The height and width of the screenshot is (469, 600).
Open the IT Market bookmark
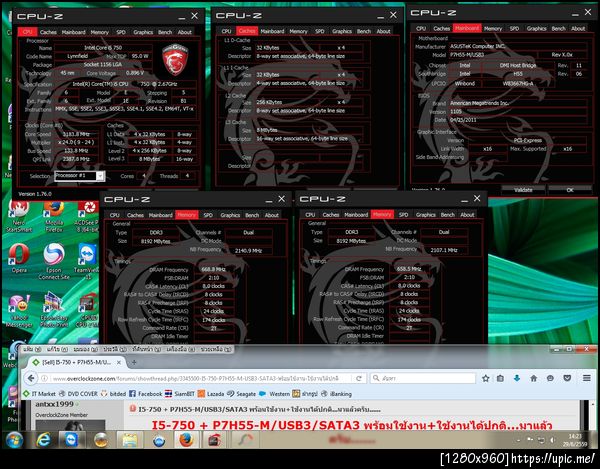click(x=39, y=394)
